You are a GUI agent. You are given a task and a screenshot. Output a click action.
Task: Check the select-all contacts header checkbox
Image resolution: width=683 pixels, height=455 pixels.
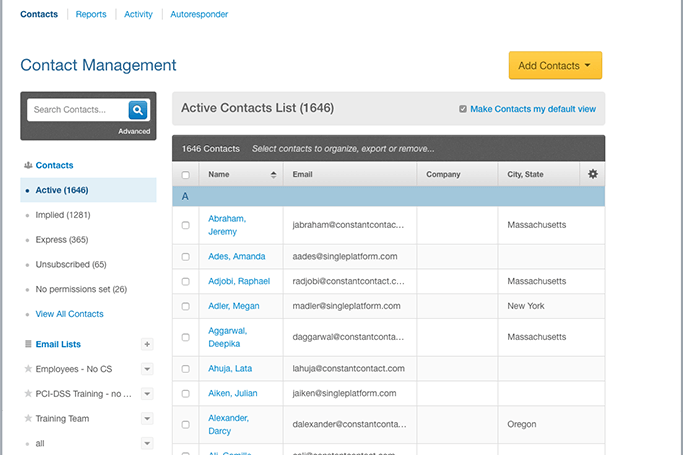(185, 175)
